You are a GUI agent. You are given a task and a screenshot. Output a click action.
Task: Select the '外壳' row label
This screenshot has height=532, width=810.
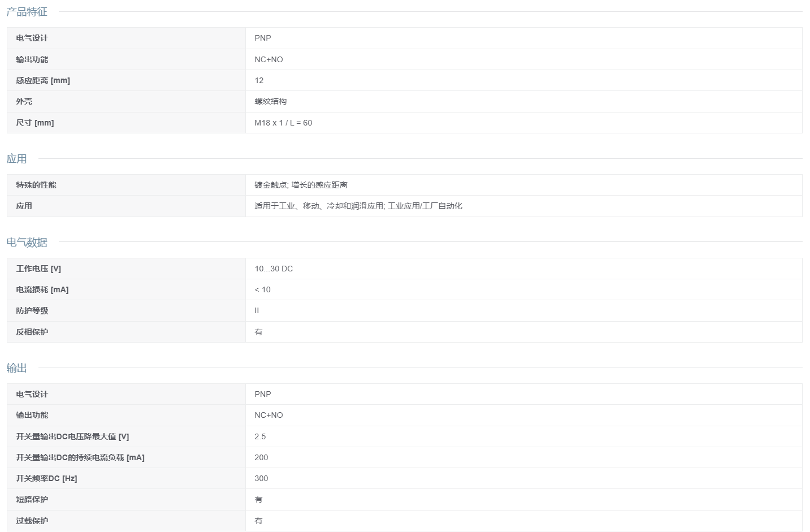point(24,101)
